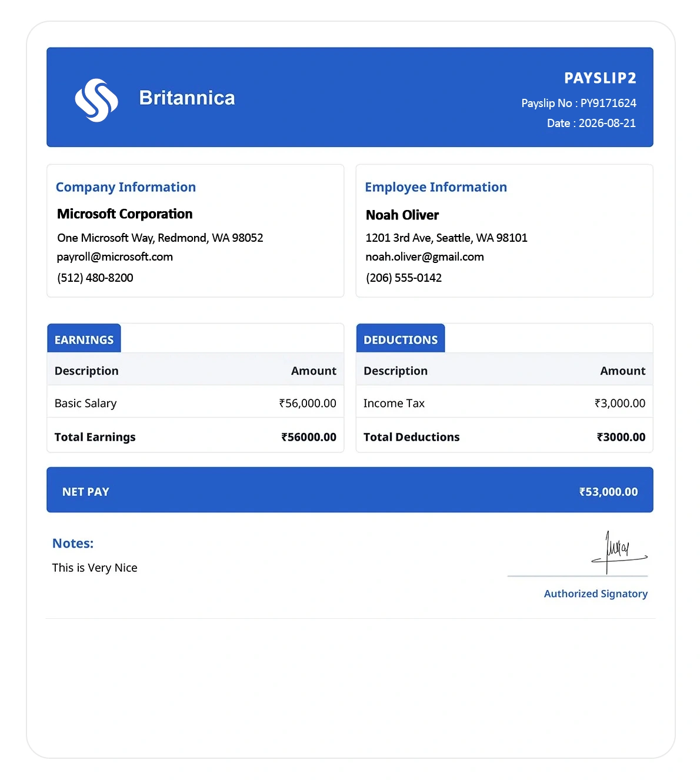Click the Authorized Signatory label

click(x=595, y=594)
